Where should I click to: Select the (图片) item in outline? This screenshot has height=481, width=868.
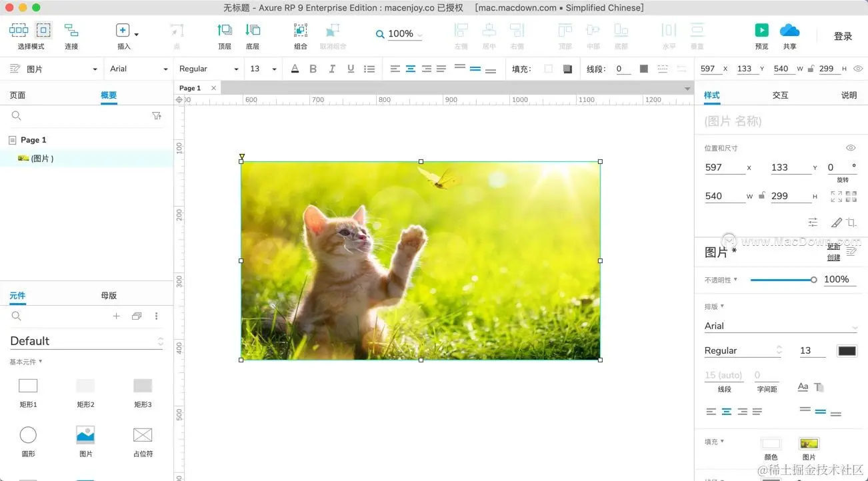pyautogui.click(x=87, y=158)
